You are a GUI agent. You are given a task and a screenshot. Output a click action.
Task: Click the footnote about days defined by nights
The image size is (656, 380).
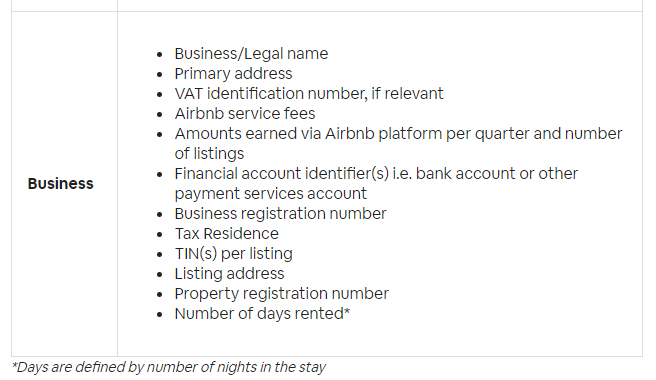coord(169,367)
